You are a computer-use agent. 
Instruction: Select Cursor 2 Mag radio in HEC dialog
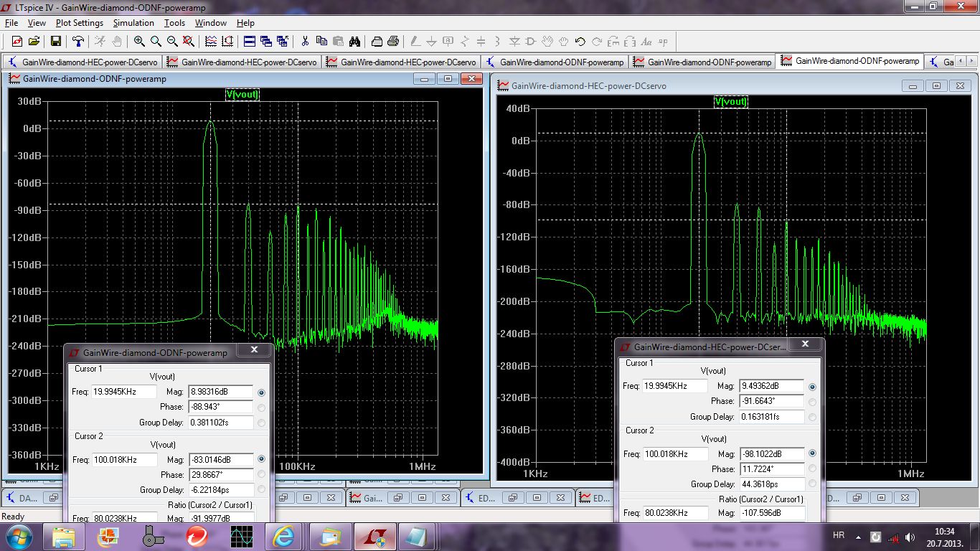point(812,453)
